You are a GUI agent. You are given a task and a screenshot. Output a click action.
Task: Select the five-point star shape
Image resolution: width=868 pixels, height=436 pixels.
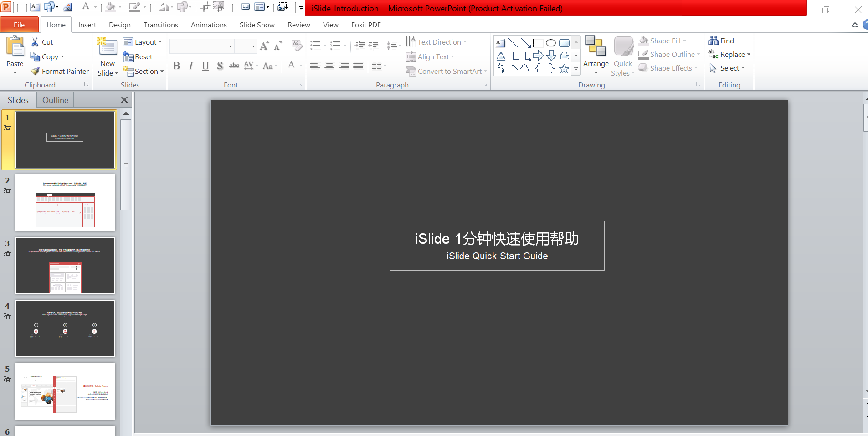click(564, 68)
